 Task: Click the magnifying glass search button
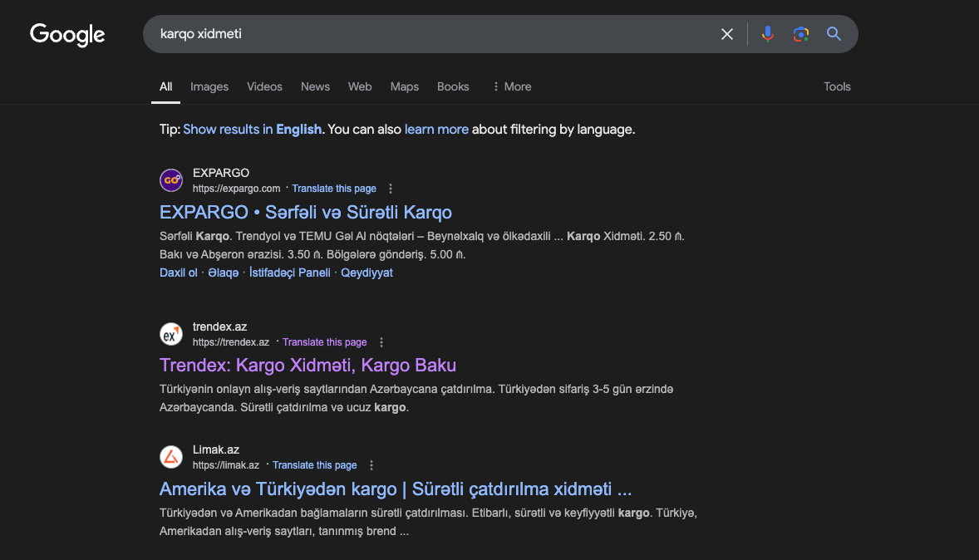coord(834,34)
